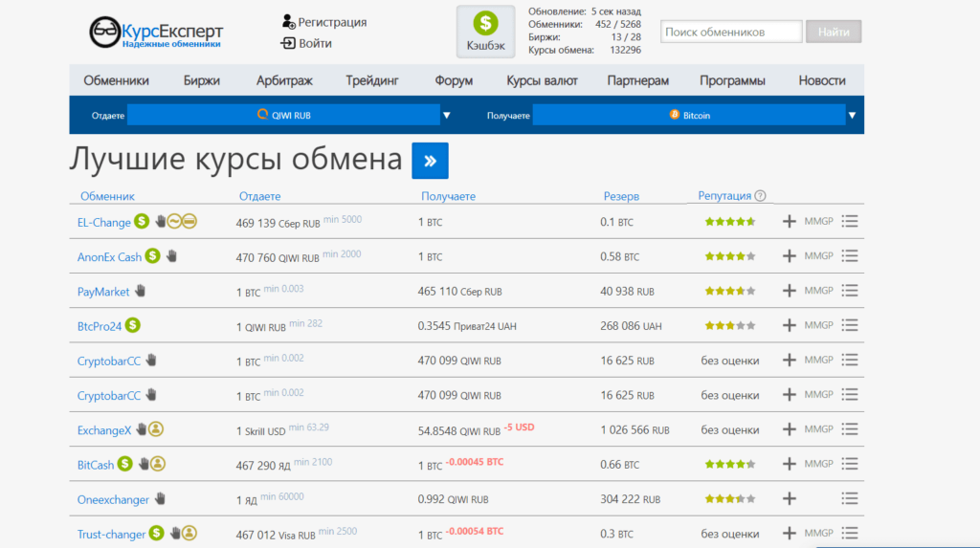Open the Арбитраж menu item

click(284, 80)
